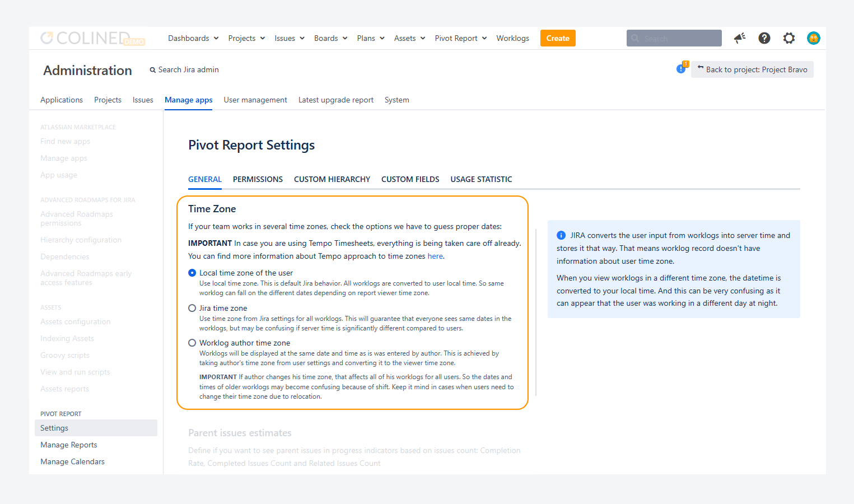Screen dimensions: 854x504
Task: Click the Search Jira admin magnifier icon
Action: pyautogui.click(x=152, y=70)
